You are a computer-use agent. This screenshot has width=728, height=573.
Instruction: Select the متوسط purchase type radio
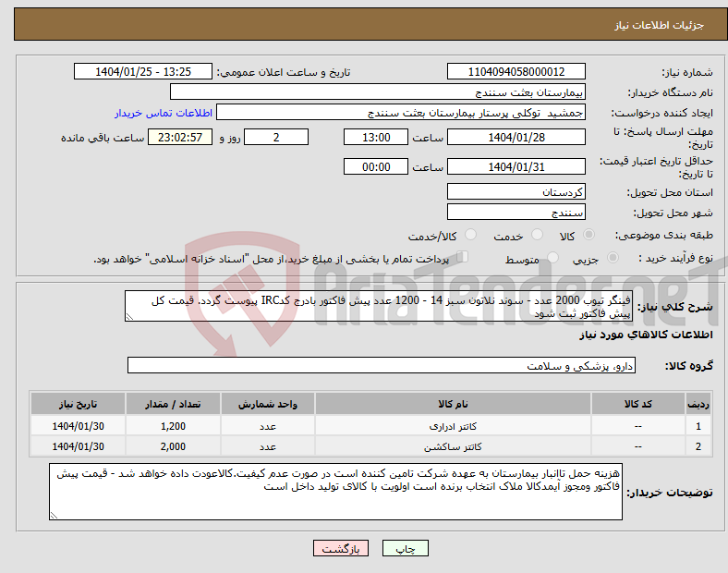(552, 257)
